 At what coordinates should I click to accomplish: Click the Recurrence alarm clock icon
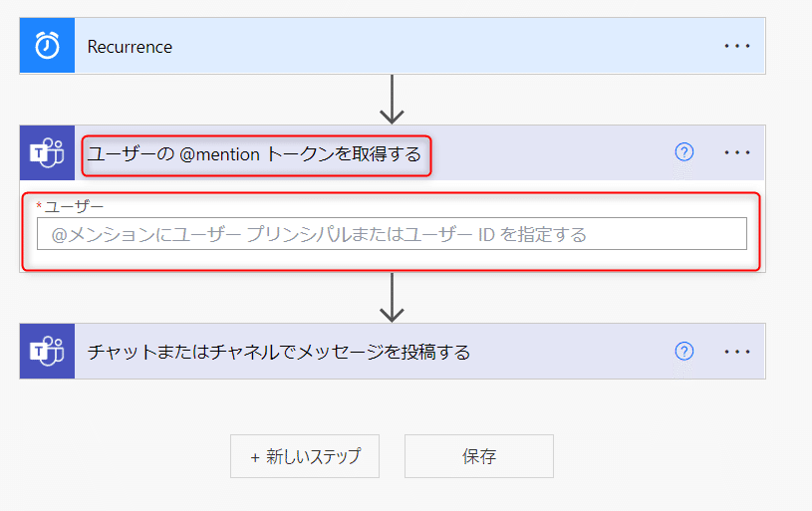pyautogui.click(x=47, y=46)
